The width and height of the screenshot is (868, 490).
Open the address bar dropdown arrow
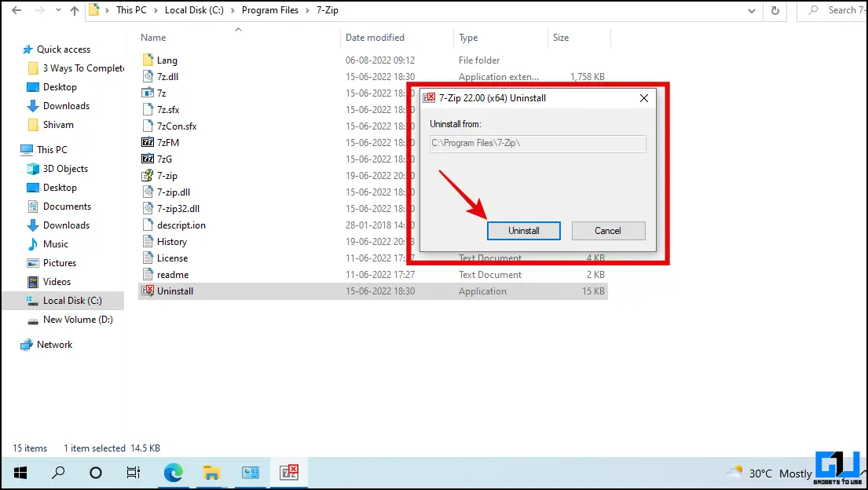[x=750, y=10]
